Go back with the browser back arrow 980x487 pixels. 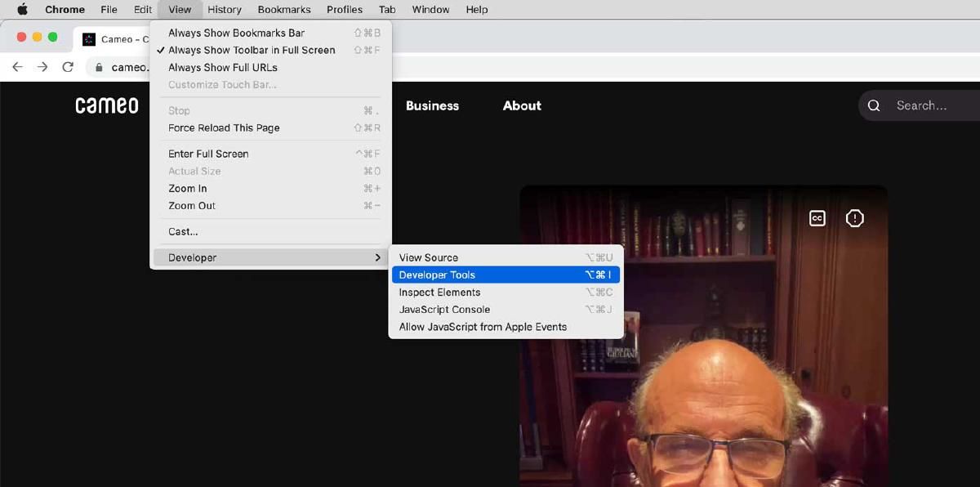(17, 67)
